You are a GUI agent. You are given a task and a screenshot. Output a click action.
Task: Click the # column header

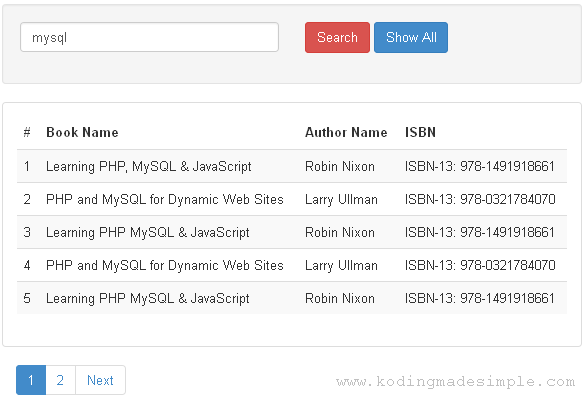point(27,132)
